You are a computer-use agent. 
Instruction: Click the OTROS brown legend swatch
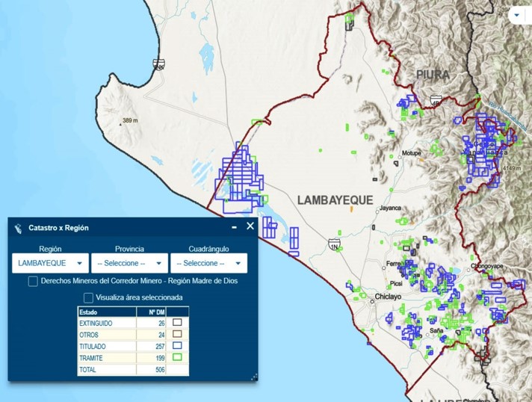point(178,334)
